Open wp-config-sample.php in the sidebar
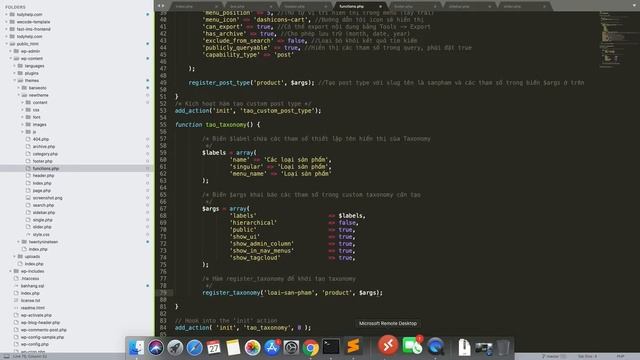This screenshot has width=640, height=360. pyautogui.click(x=42, y=337)
